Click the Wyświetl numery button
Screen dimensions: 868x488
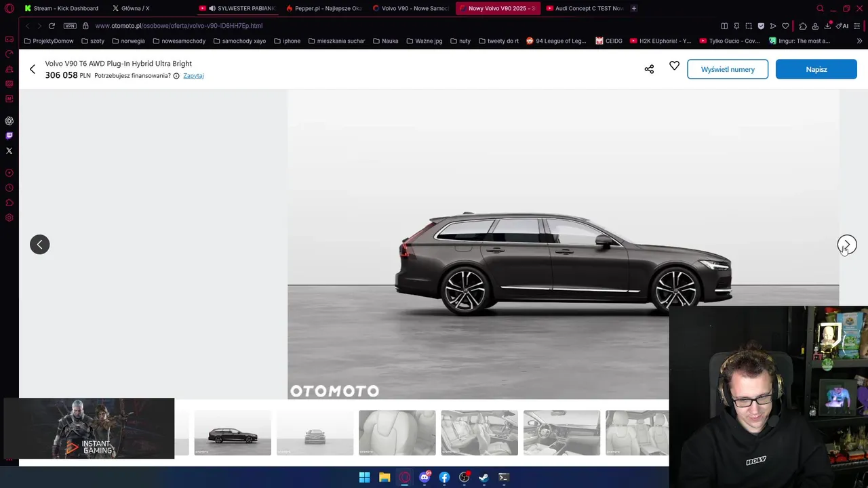click(728, 69)
